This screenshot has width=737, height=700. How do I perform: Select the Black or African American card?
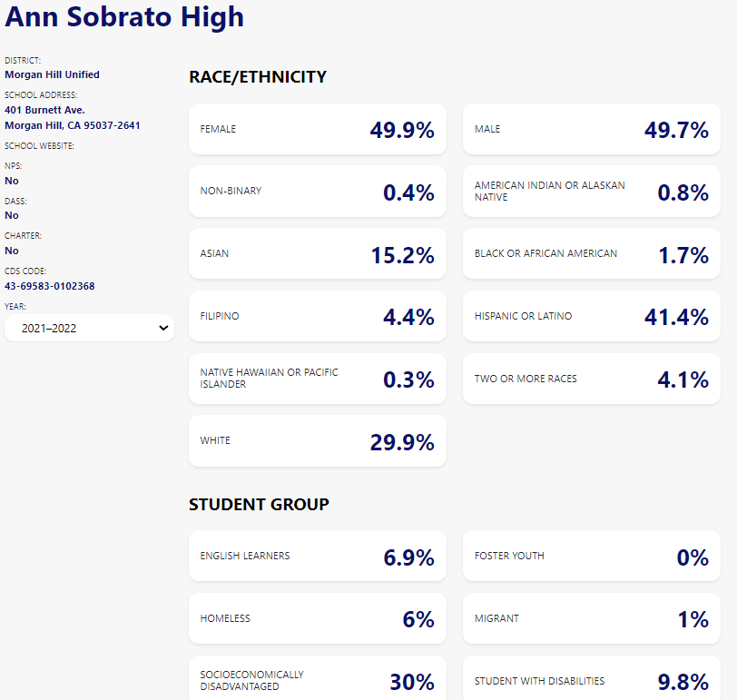[x=591, y=254]
